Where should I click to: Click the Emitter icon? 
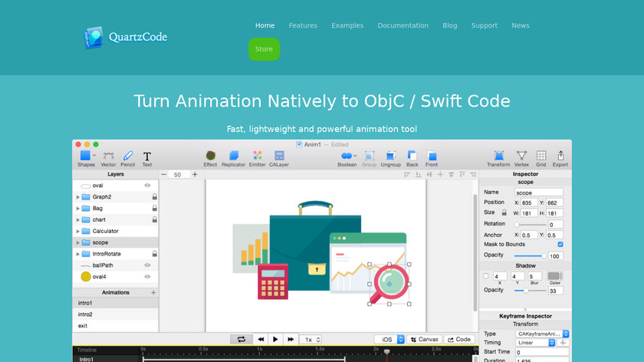coord(257,156)
